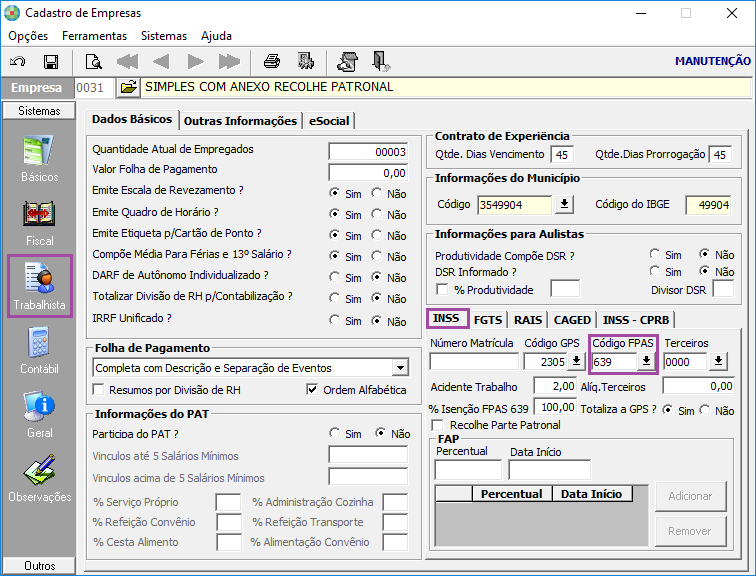Click the search preview toolbar icon
The image size is (756, 576).
pos(94,61)
